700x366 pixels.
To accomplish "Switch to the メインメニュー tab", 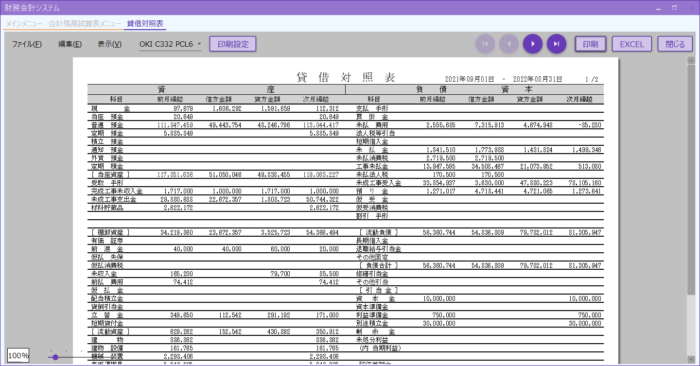I will point(24,24).
